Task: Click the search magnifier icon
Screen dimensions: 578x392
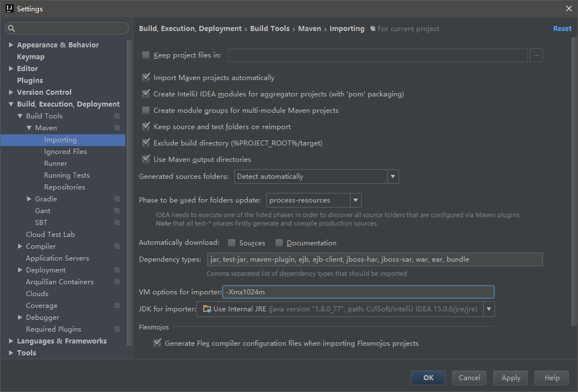Action: coord(11,28)
